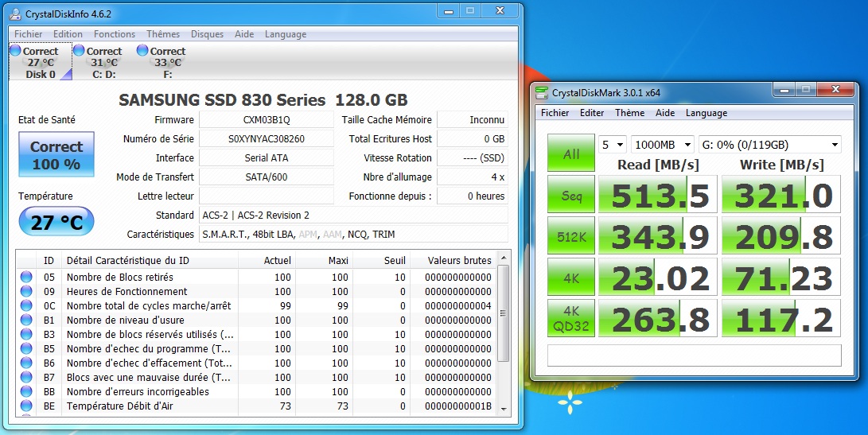Click the Correct 100 % health status button

(x=56, y=155)
